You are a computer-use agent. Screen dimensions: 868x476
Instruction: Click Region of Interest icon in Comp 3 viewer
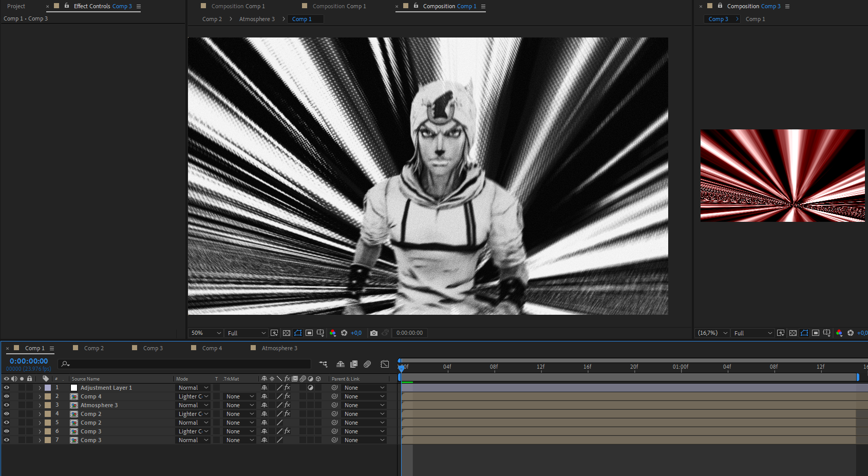(816, 333)
